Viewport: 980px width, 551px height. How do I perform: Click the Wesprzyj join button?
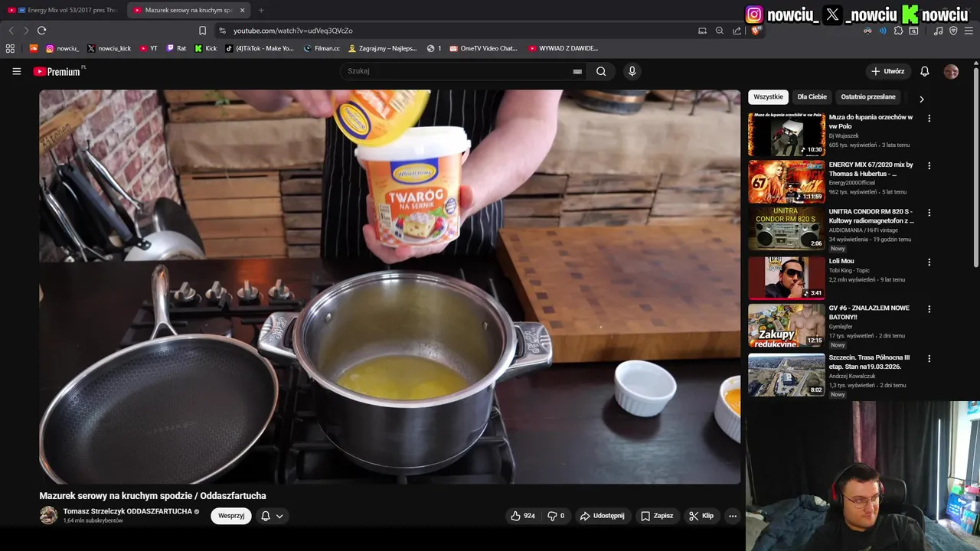(231, 516)
